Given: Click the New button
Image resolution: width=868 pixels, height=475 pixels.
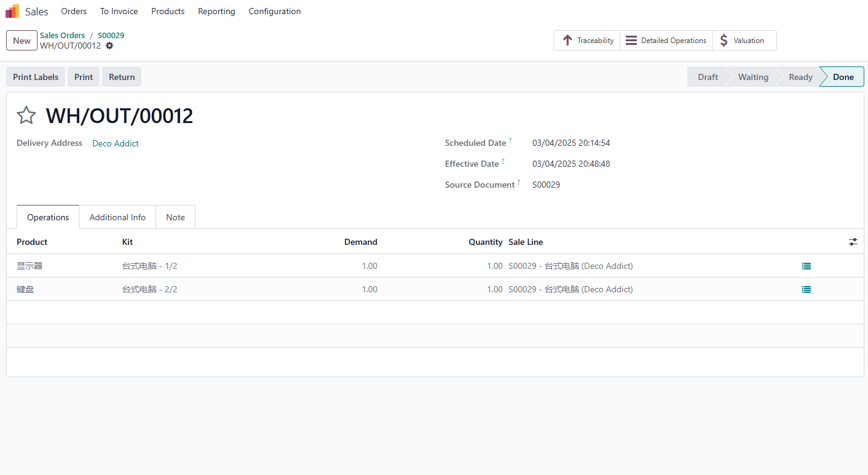Looking at the screenshot, I should point(22,41).
